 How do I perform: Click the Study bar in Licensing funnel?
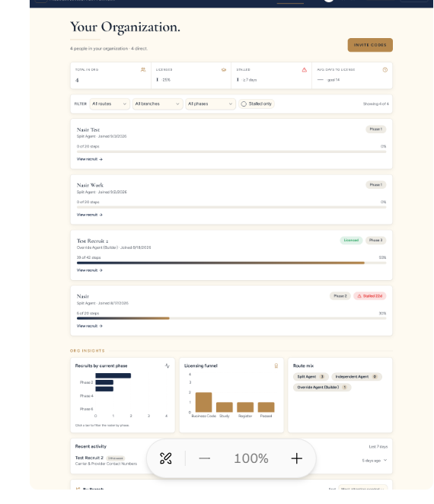tap(225, 407)
